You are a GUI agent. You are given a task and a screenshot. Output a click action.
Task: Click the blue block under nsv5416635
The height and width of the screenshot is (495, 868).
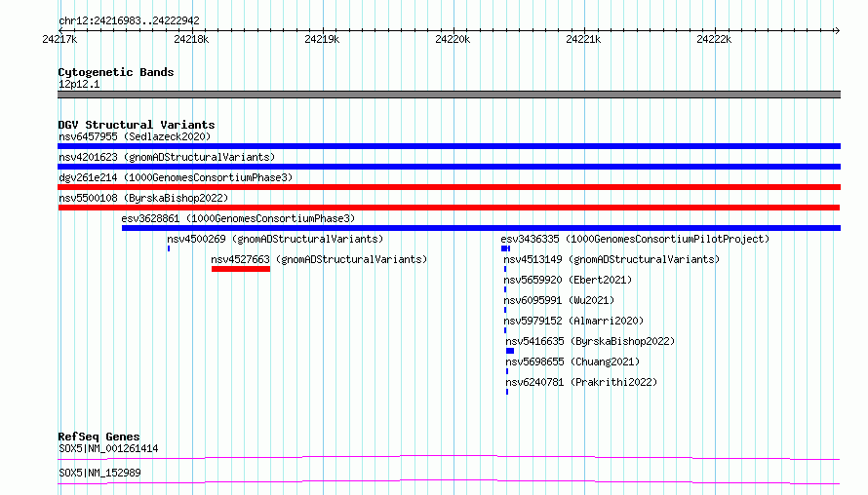[x=510, y=351]
